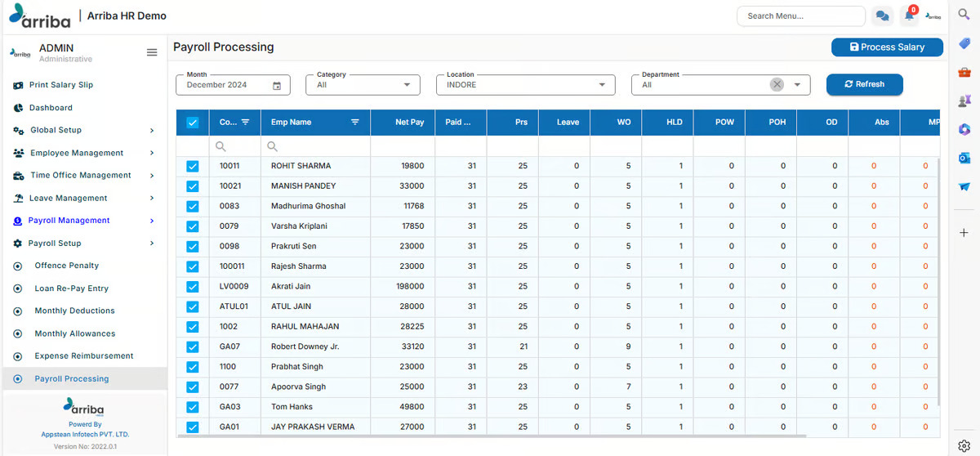Open filter icon on Code column

pos(245,123)
